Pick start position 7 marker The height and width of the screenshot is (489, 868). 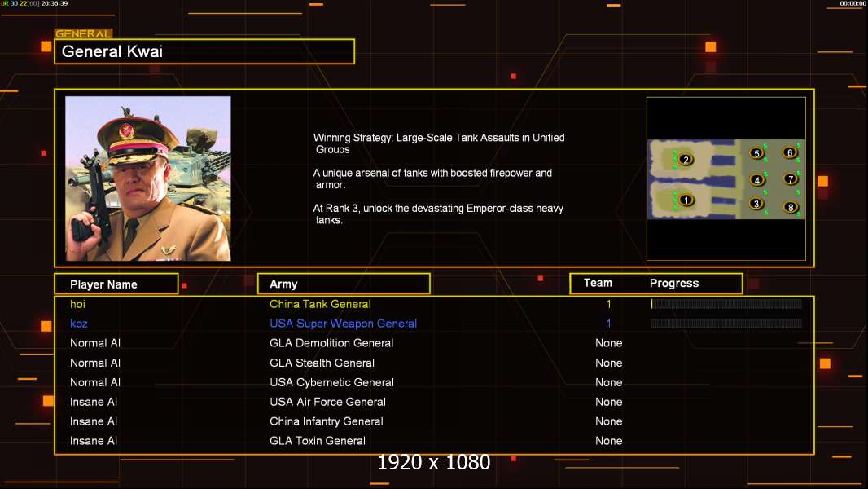(x=791, y=178)
